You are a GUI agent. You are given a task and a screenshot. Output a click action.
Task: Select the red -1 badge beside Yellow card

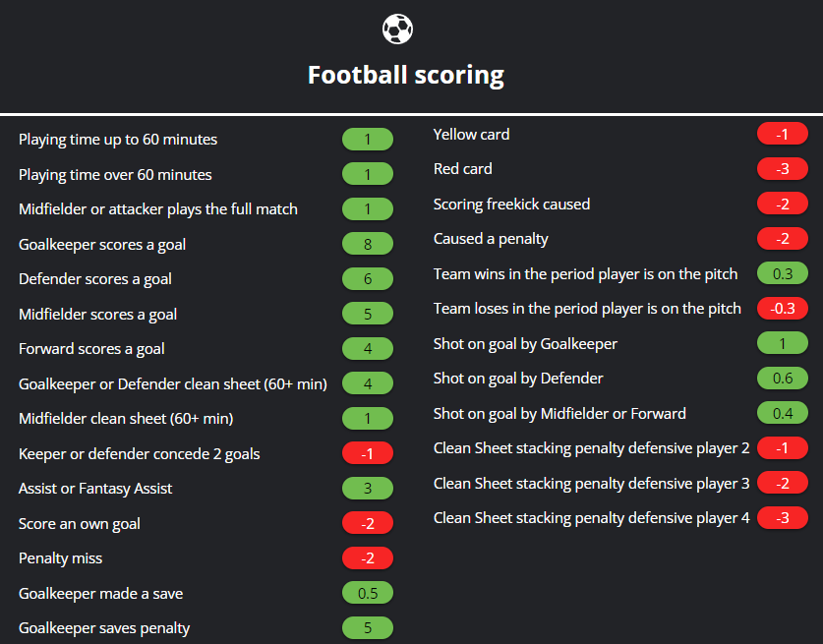(782, 135)
